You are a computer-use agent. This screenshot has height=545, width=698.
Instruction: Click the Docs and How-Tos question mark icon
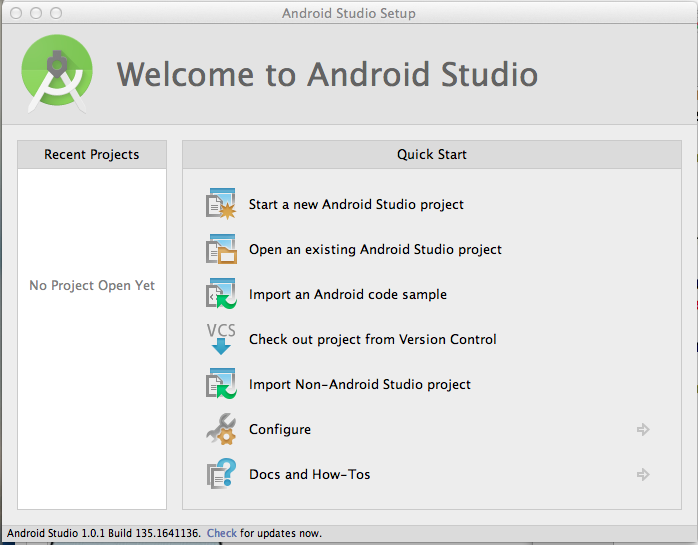(221, 474)
